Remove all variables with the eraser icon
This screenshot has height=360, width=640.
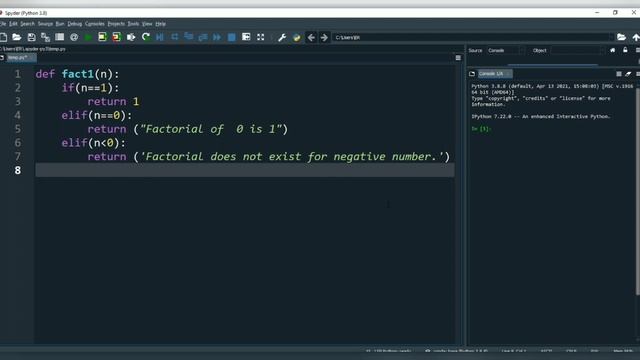pos(628,74)
